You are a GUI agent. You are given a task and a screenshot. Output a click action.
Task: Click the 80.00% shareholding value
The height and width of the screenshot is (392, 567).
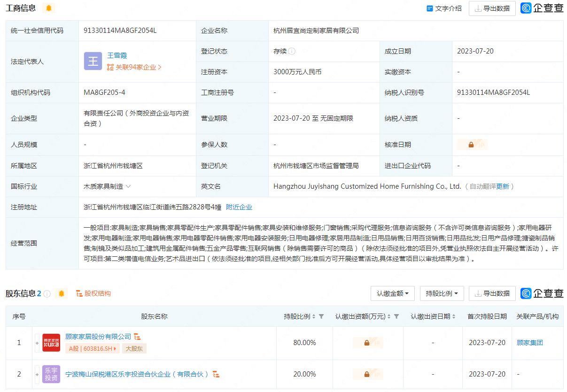[x=304, y=343]
